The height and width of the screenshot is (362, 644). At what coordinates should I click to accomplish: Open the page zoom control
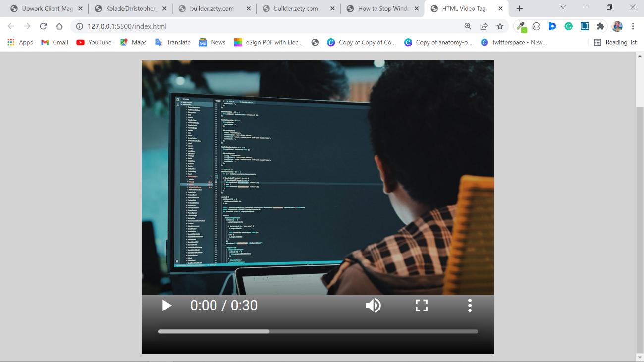(468, 26)
